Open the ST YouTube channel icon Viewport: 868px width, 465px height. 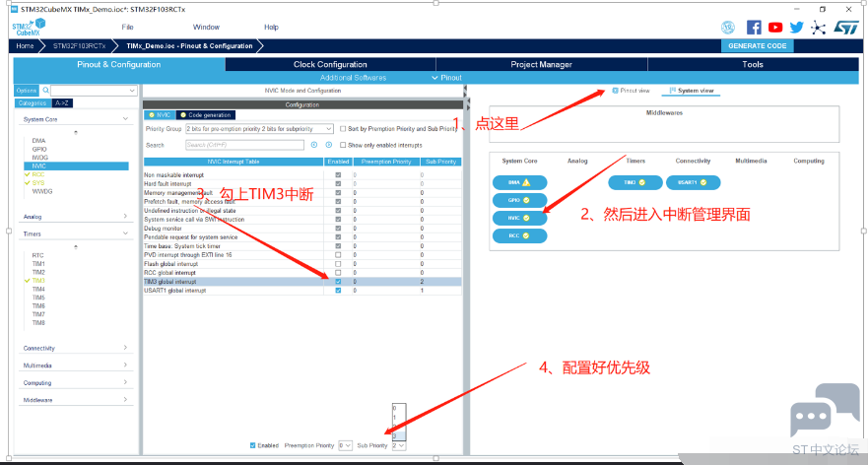[x=775, y=28]
